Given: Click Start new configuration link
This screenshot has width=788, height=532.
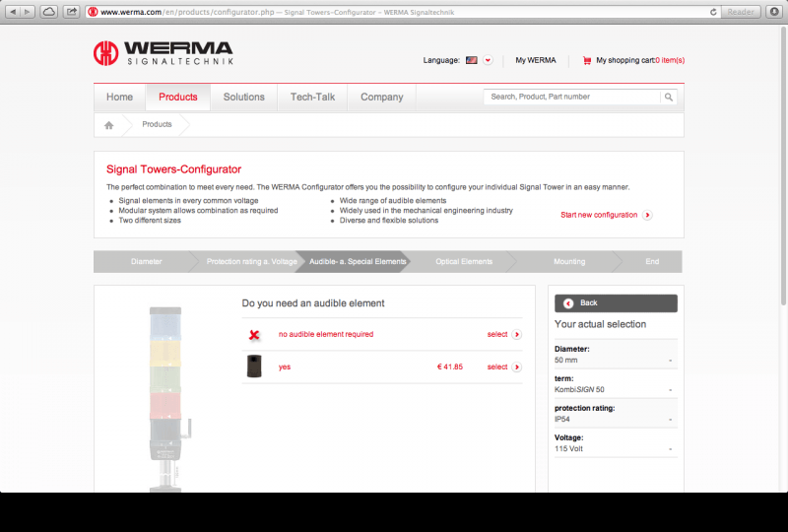Looking at the screenshot, I should point(599,215).
